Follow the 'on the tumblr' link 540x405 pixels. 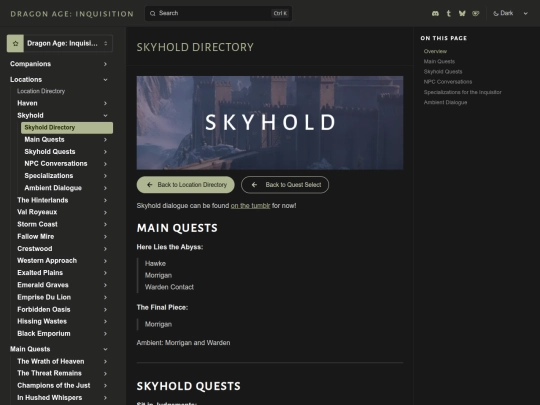[250, 206]
